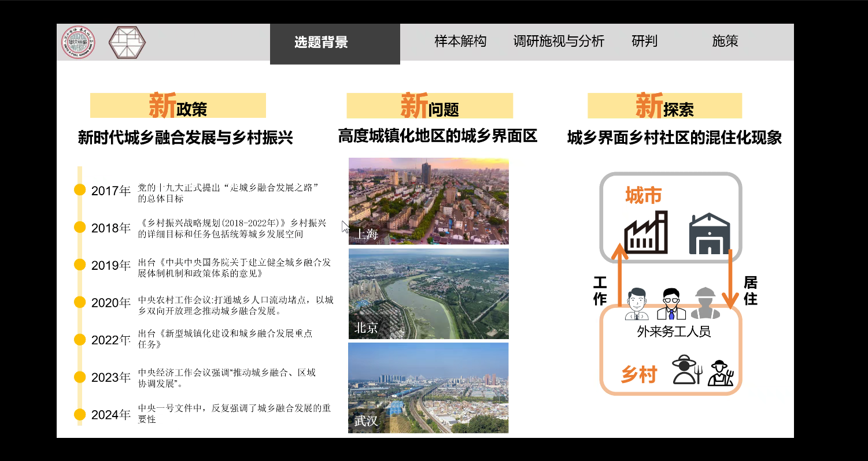868x461 pixels.
Task: Open the 施策 tab
Action: coord(725,41)
